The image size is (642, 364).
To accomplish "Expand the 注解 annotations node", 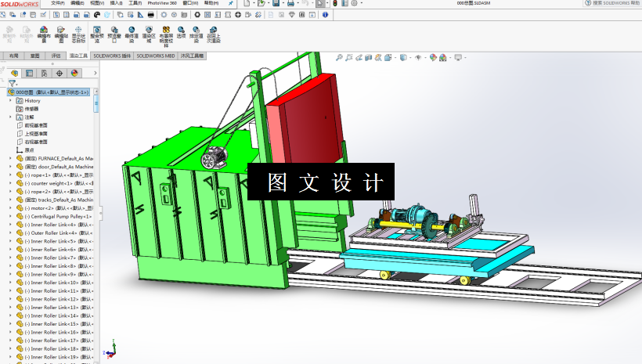I will pos(11,117).
